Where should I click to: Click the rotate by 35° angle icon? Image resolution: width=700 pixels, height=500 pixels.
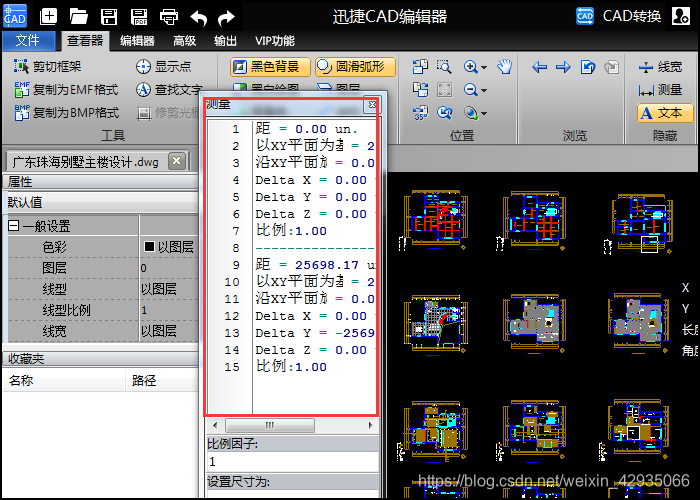[421, 113]
